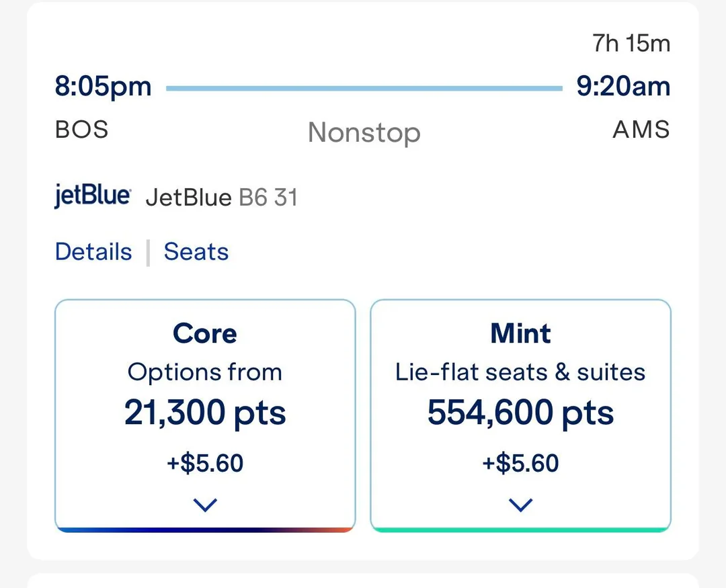Tap the 9:20am arrival time
This screenshot has width=726, height=588.
[623, 87]
